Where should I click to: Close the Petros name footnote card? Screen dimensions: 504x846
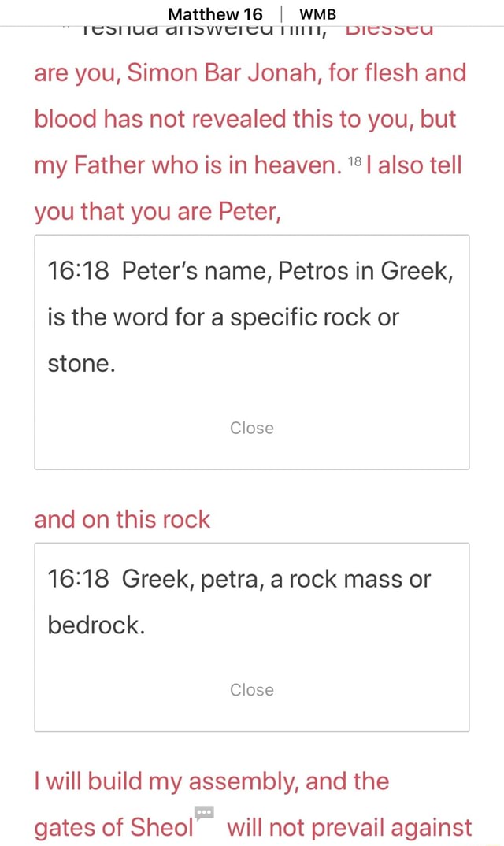click(x=251, y=428)
